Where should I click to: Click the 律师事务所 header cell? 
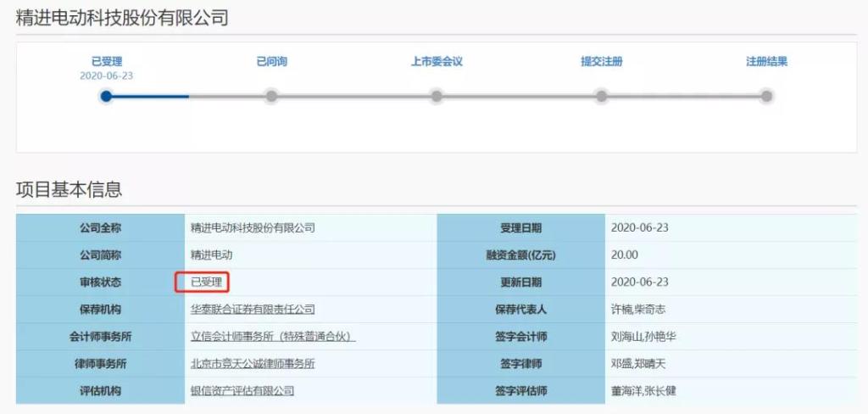(100, 364)
